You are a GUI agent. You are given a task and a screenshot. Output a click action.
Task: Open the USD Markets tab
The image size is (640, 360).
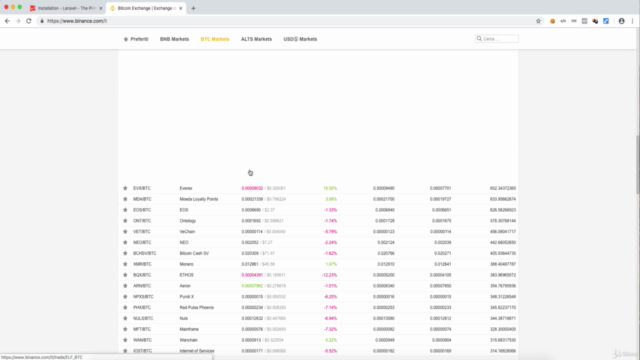tap(300, 39)
